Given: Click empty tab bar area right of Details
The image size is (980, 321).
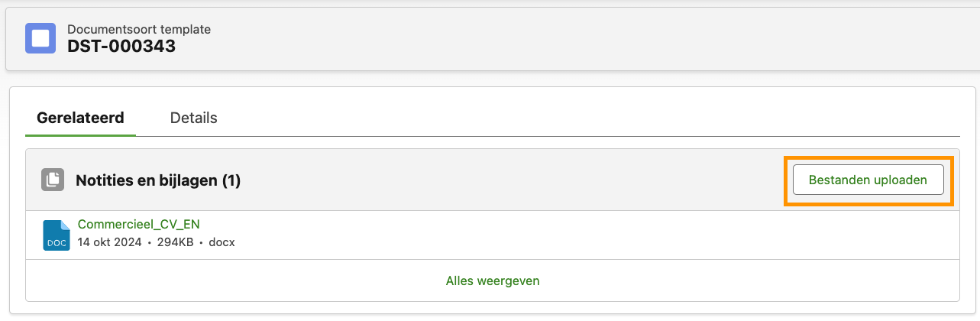Looking at the screenshot, I should 573,118.
